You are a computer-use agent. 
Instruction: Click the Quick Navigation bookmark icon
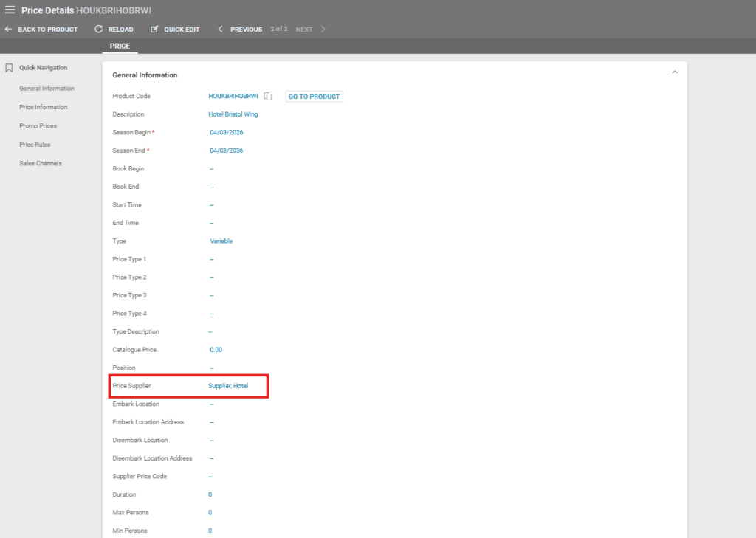pos(9,68)
